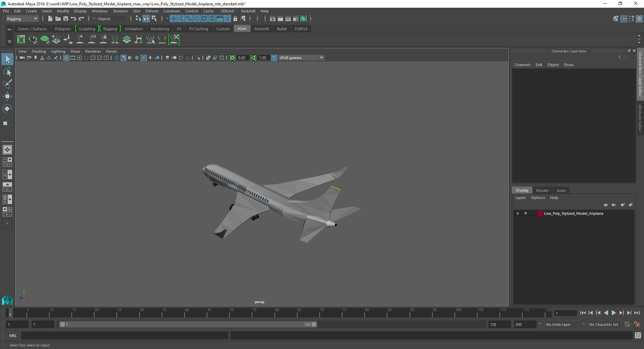Click the open scene folder icon
Viewport: 644px width, 349px height.
pyautogui.click(x=58, y=19)
